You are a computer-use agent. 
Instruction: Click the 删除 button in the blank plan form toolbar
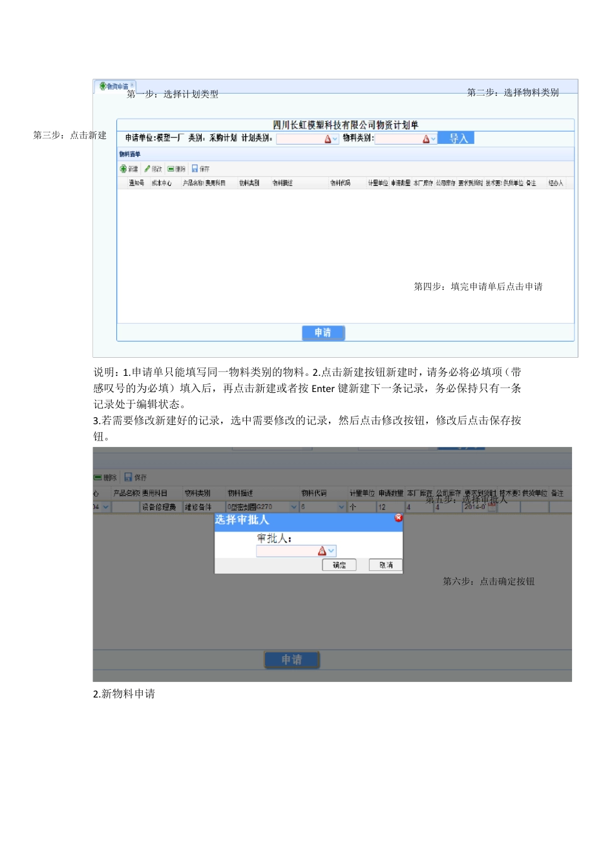click(x=176, y=169)
